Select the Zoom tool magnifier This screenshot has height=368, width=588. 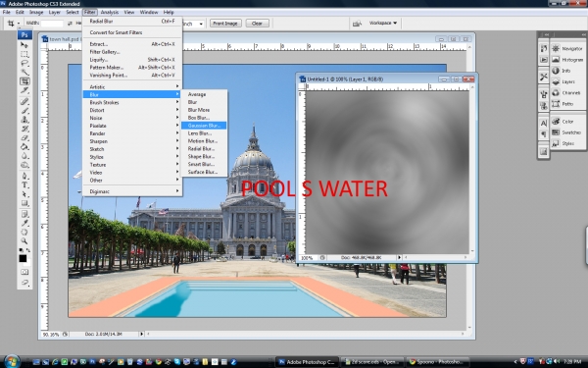pos(24,241)
